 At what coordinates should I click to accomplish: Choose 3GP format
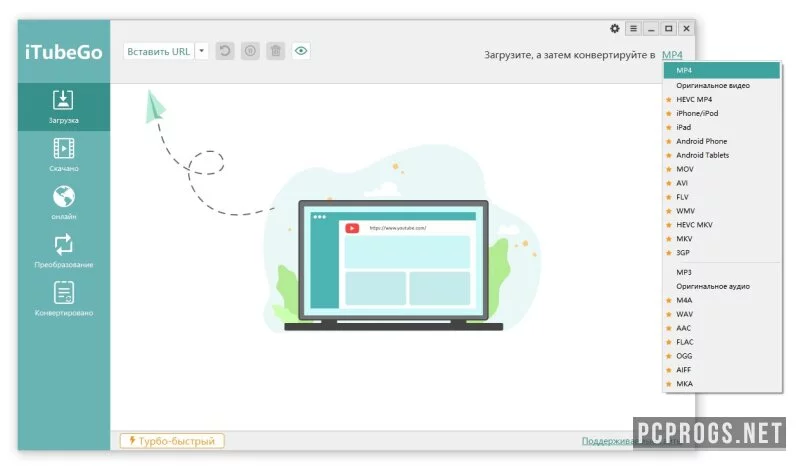tap(721, 253)
